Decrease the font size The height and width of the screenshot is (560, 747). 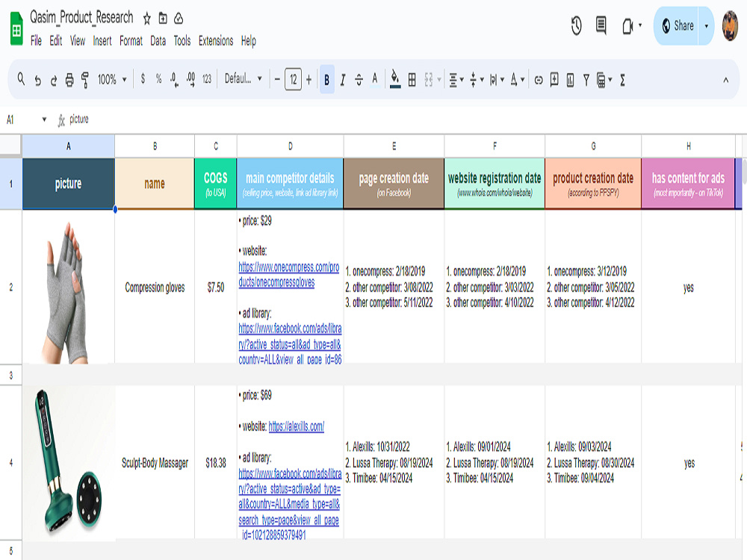click(277, 80)
